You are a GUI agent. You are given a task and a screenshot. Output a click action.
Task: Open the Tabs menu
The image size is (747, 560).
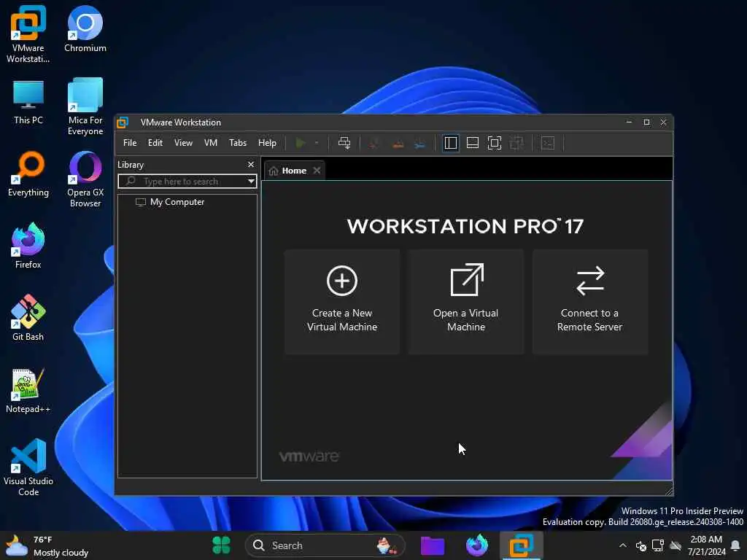(x=238, y=143)
